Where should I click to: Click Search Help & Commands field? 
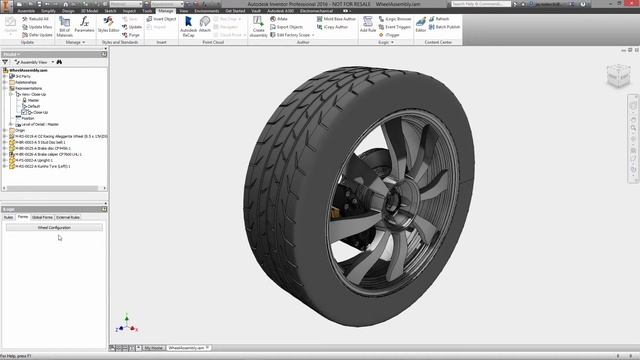(480, 4)
